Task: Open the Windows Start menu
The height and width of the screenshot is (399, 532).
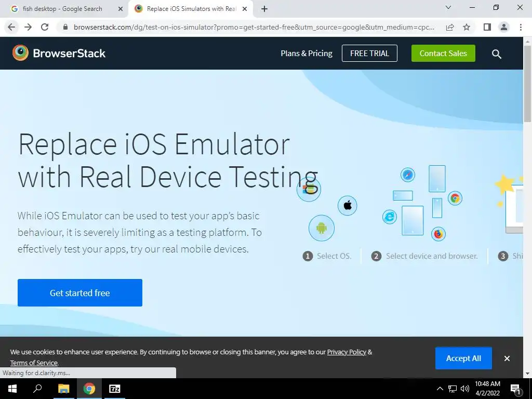Action: pyautogui.click(x=12, y=389)
